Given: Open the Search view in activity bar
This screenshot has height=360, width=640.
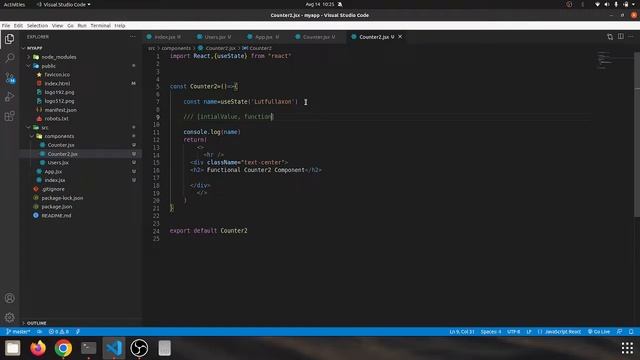Looking at the screenshot, I should 9,58.
